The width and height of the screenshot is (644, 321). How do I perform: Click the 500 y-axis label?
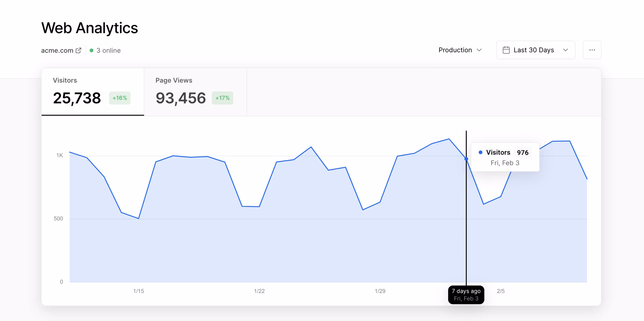coord(58,218)
